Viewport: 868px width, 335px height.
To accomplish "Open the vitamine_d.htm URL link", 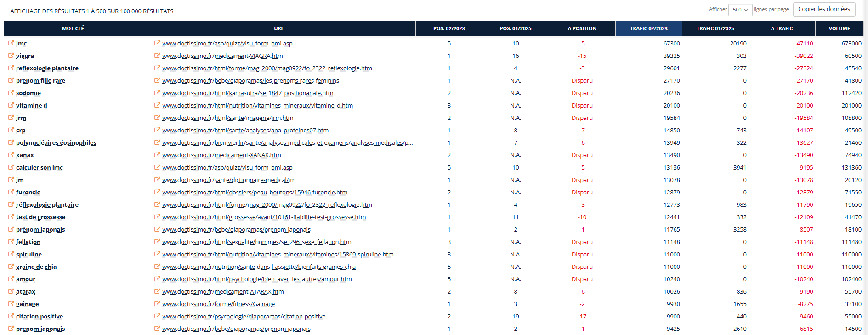I will point(257,105).
